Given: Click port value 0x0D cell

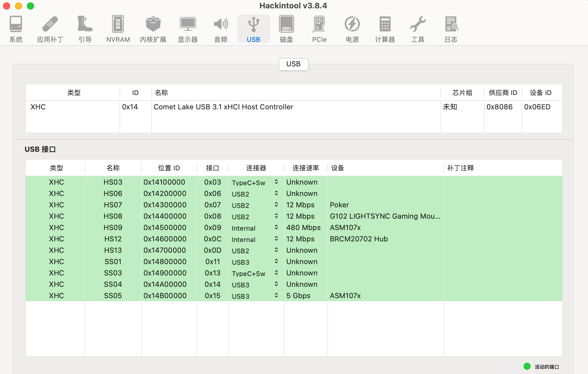Looking at the screenshot, I should pyautogui.click(x=212, y=250).
